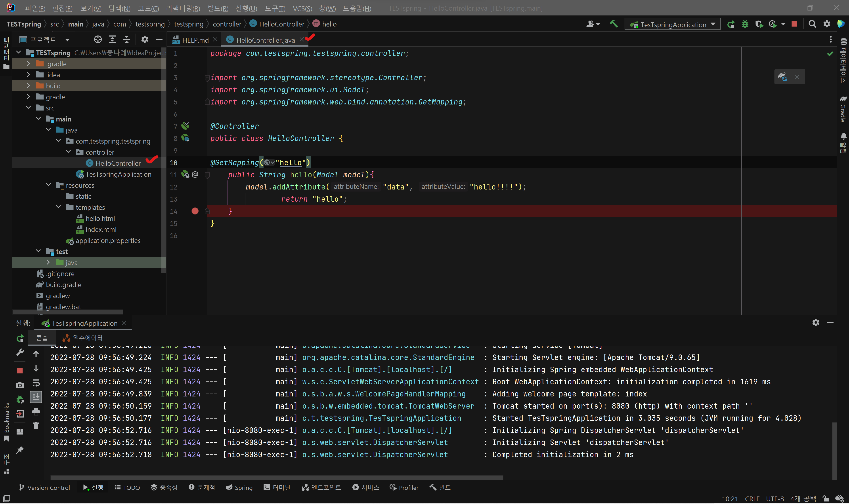Expand the build folder in project tree
Screen dimensions: 849x504
29,86
